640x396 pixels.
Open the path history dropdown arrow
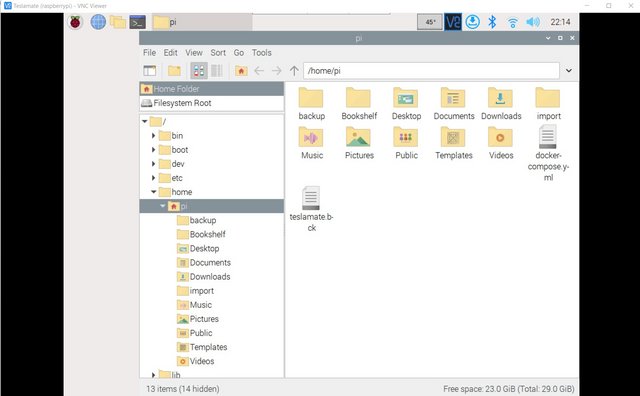click(569, 71)
